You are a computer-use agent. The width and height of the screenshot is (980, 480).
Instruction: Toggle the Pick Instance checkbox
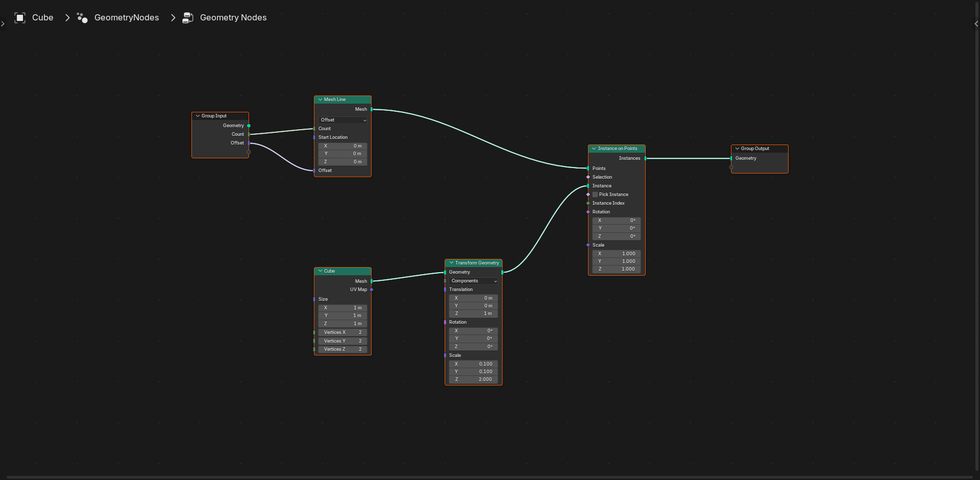(595, 195)
